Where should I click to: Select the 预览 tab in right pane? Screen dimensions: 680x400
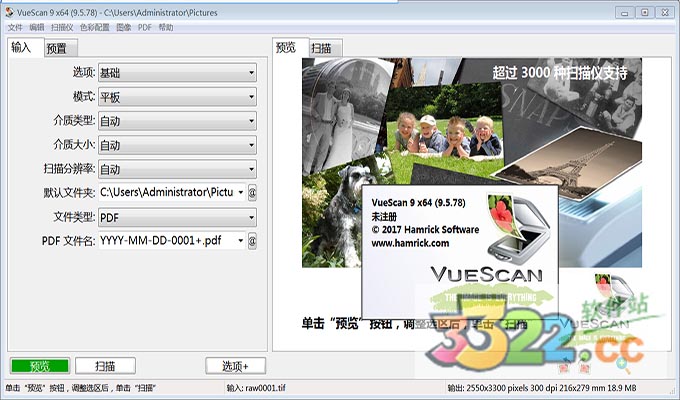(290, 47)
